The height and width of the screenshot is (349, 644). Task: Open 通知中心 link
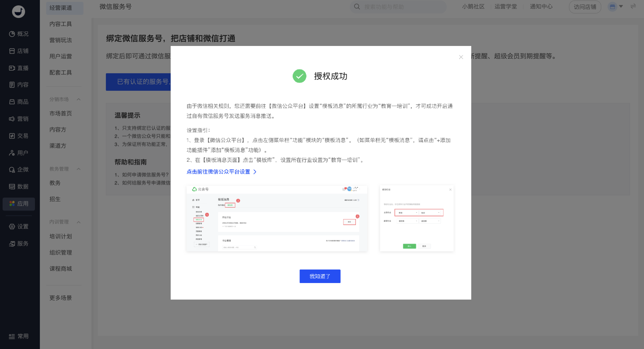pos(541,7)
